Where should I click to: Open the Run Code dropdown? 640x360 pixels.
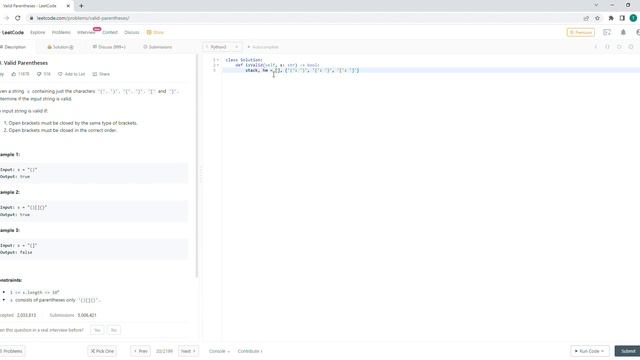tap(589, 351)
